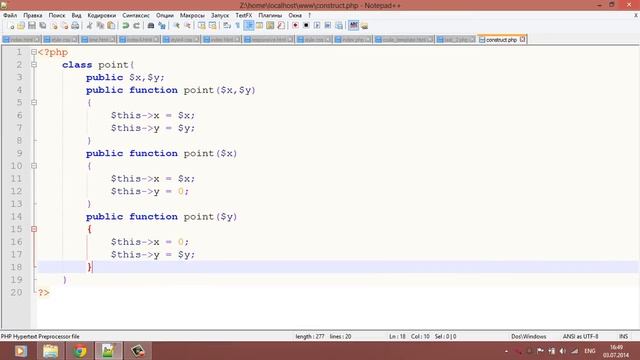Click line number 12 in the margin
The height and width of the screenshot is (360, 640).
(16, 191)
